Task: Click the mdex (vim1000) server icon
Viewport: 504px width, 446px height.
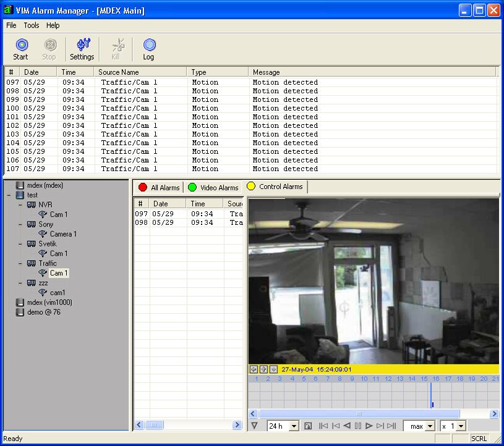Action: tap(20, 302)
